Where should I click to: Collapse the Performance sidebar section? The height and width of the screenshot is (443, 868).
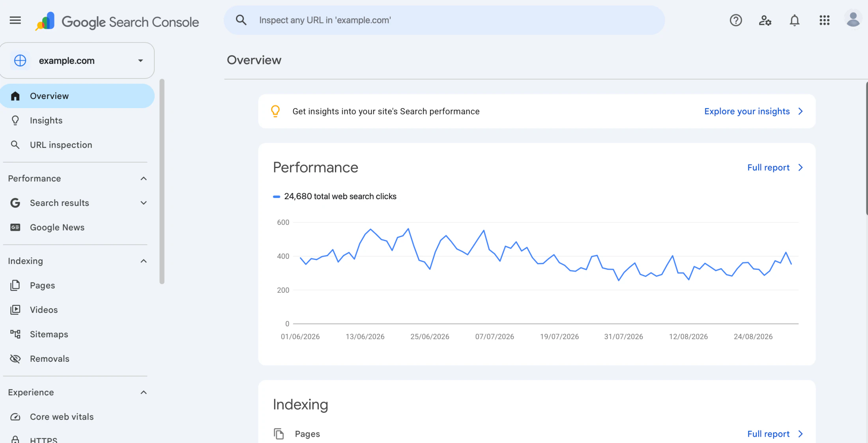tap(144, 179)
